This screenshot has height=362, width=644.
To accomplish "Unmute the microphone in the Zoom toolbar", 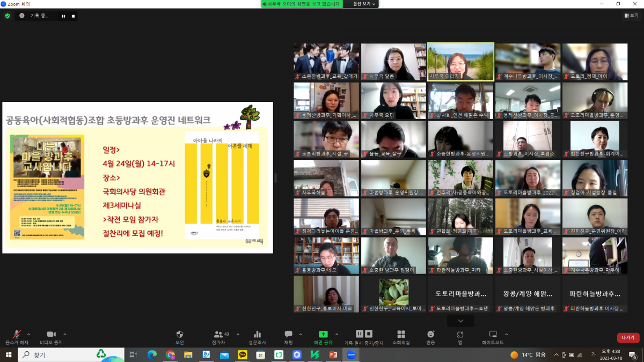I will pos(18,334).
